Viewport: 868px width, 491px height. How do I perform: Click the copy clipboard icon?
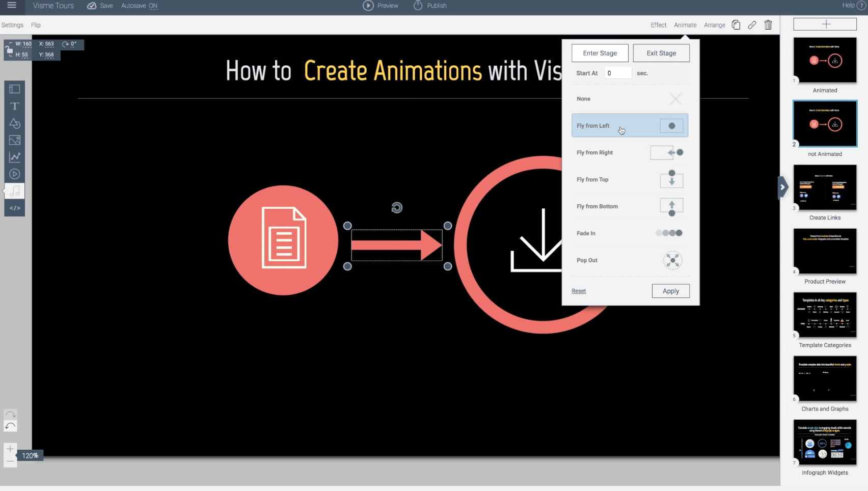(736, 25)
